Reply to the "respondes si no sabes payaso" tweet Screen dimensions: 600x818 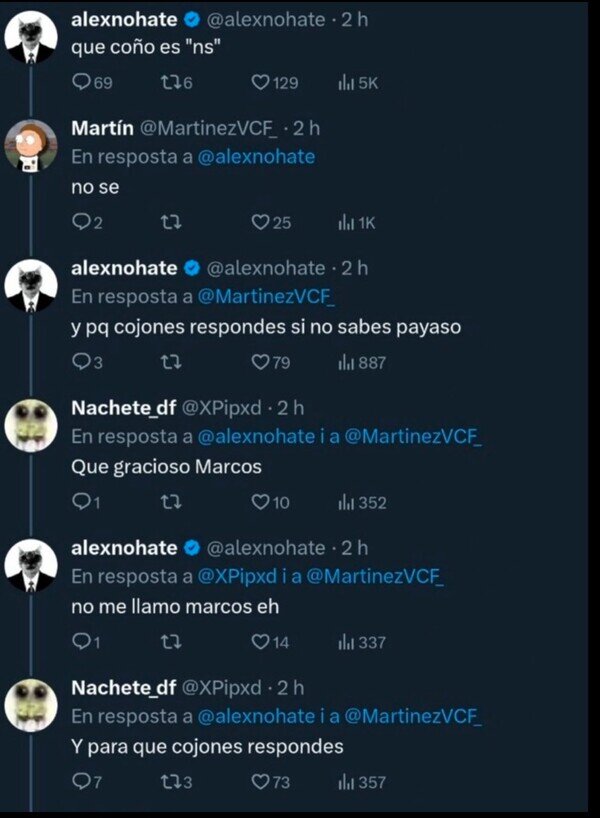(x=82, y=363)
